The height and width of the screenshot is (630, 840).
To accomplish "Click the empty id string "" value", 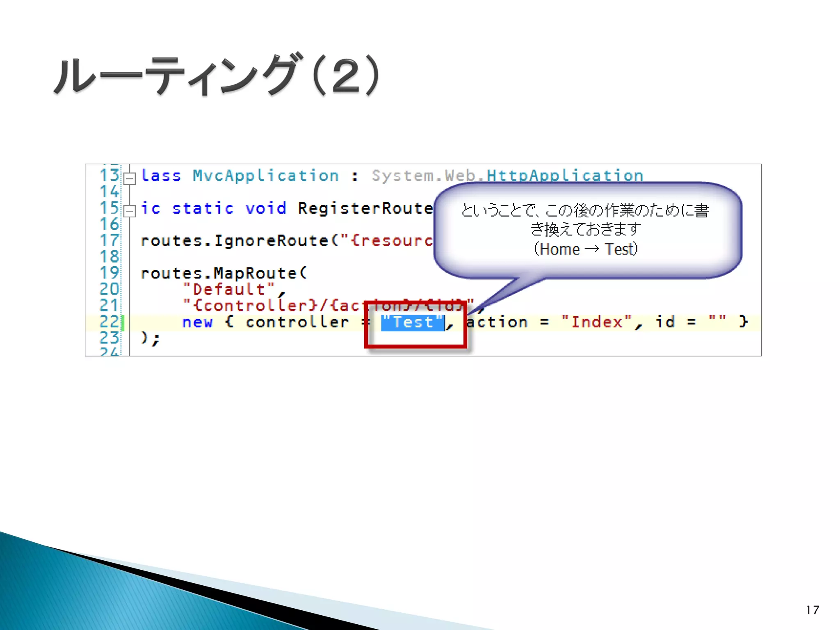I will [x=717, y=321].
